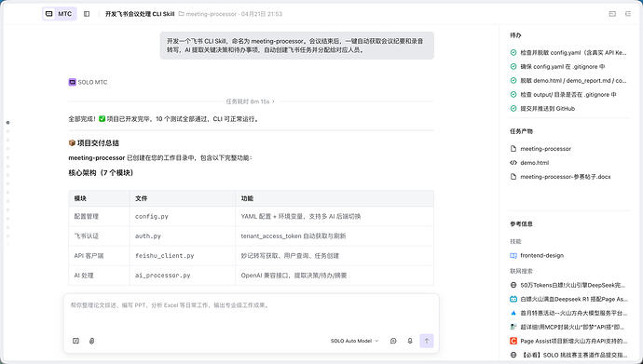This screenshot has height=364, width=643.
Task: Click the top dot in the left message navigator
Action: click(7, 123)
